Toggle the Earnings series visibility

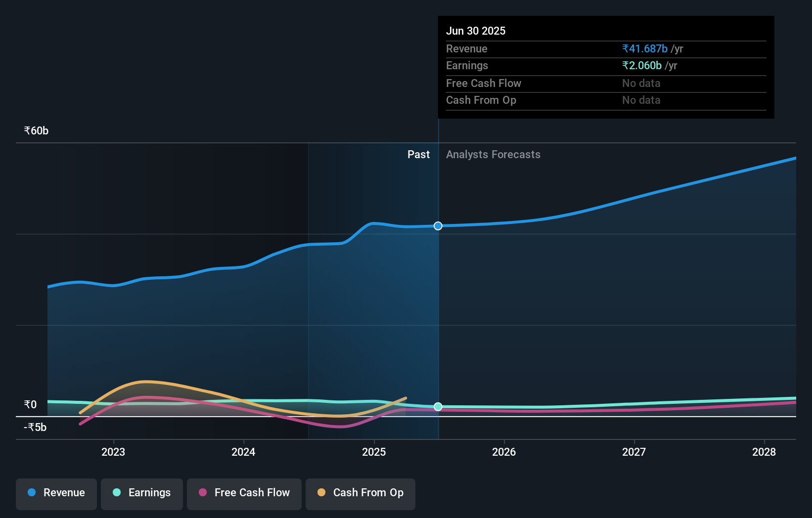[142, 493]
